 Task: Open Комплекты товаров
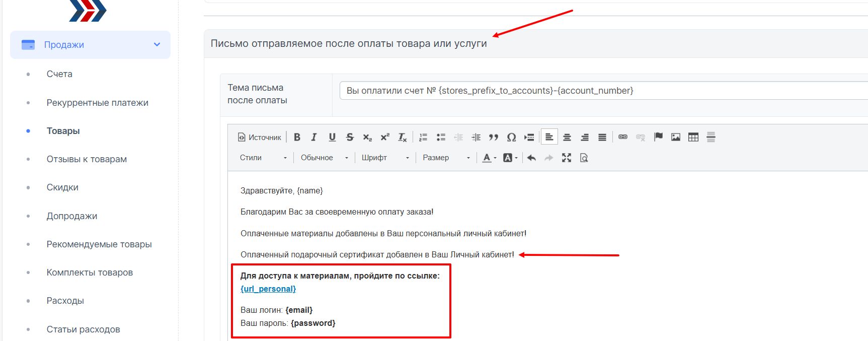pyautogui.click(x=90, y=272)
